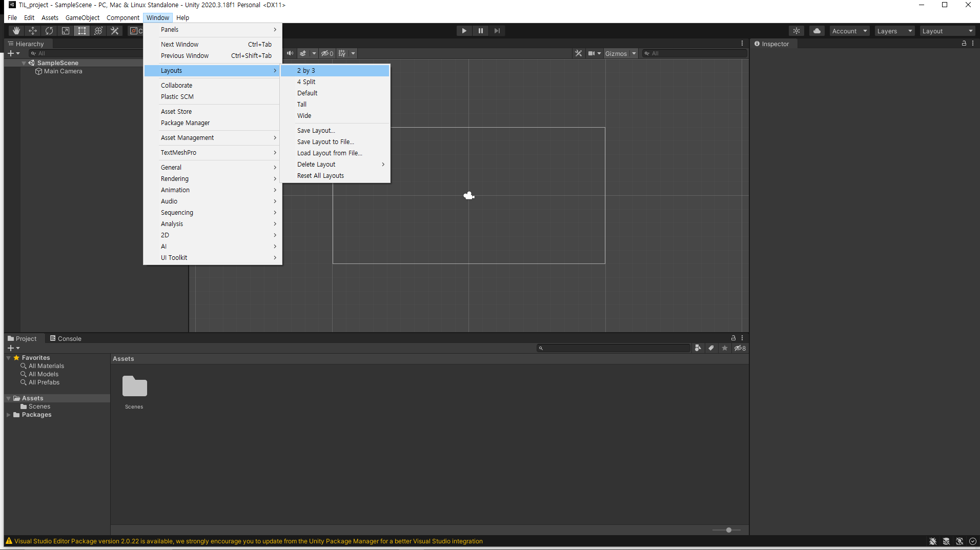Toggle scene grid visibility
This screenshot has width=980, height=550.
coord(342,53)
